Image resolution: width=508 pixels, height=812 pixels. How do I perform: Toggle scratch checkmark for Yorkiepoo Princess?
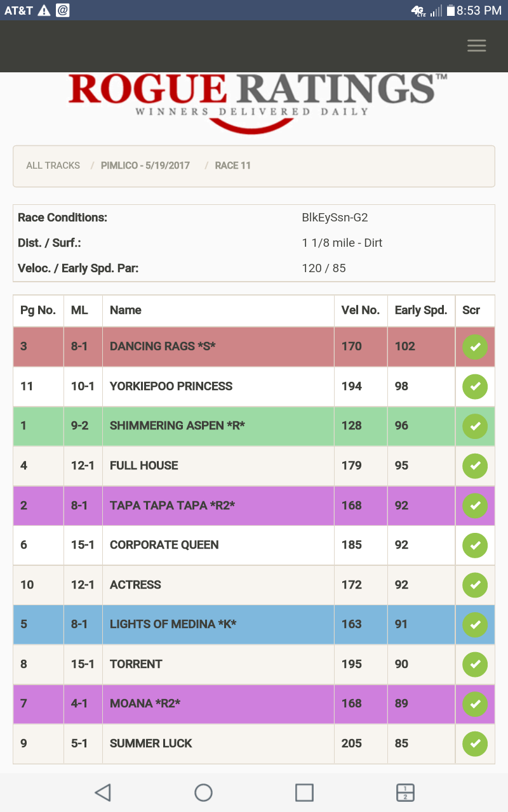click(x=475, y=386)
